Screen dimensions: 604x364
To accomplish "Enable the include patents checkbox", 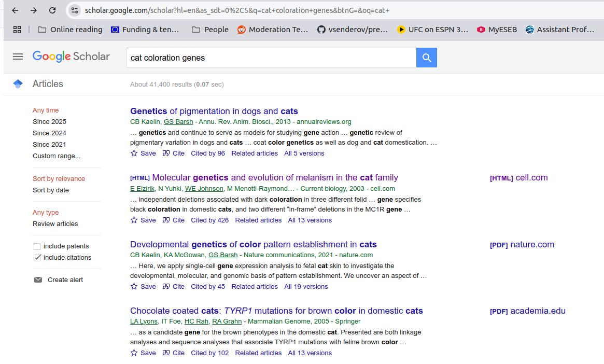I will [37, 246].
